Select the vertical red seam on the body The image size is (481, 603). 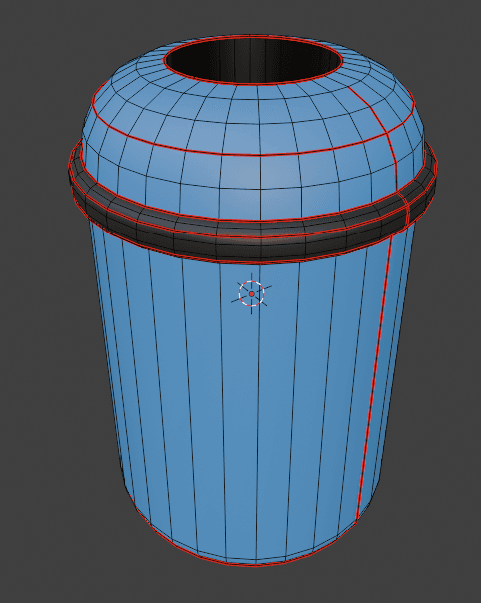374,379
